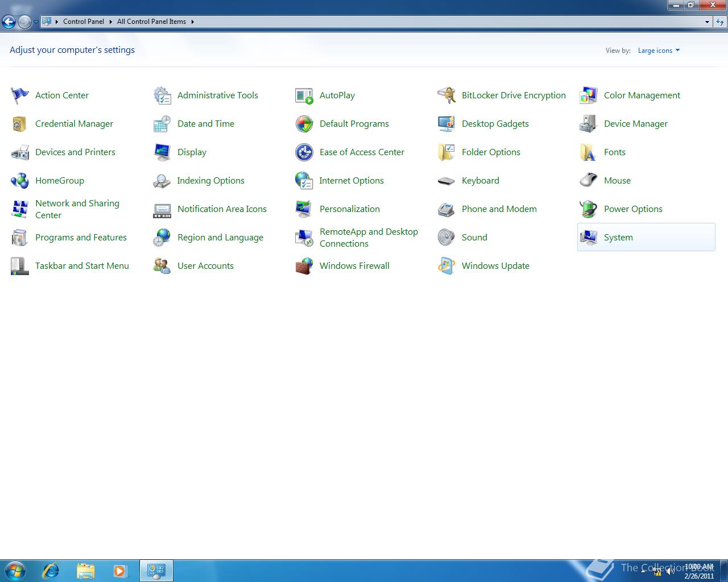Image resolution: width=728 pixels, height=582 pixels.
Task: Open the Display monitor icon
Action: (x=162, y=152)
